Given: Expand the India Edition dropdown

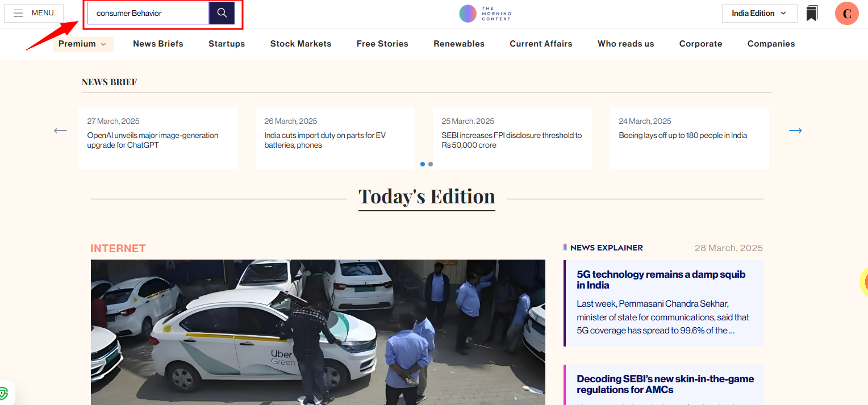Looking at the screenshot, I should pos(759,13).
